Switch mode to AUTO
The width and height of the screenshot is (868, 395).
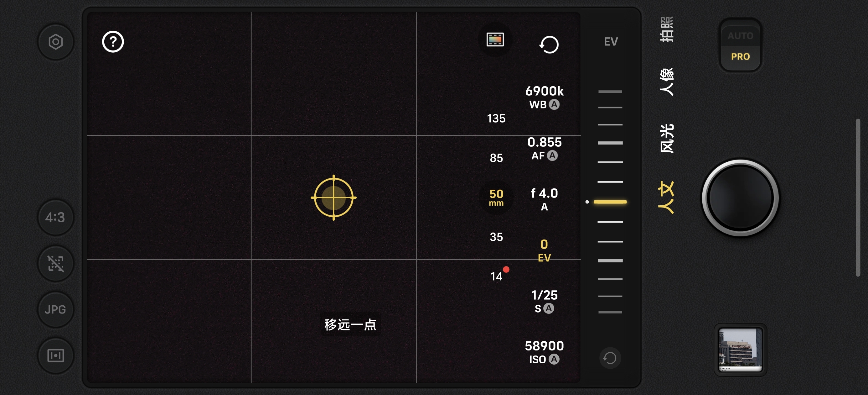point(740,36)
